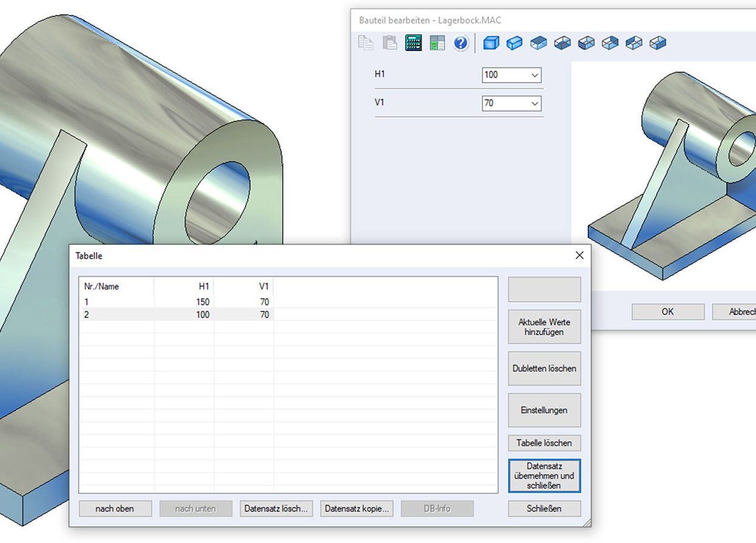Click Aktuelle Werte hinzufügen button
This screenshot has height=543, width=756.
click(545, 327)
